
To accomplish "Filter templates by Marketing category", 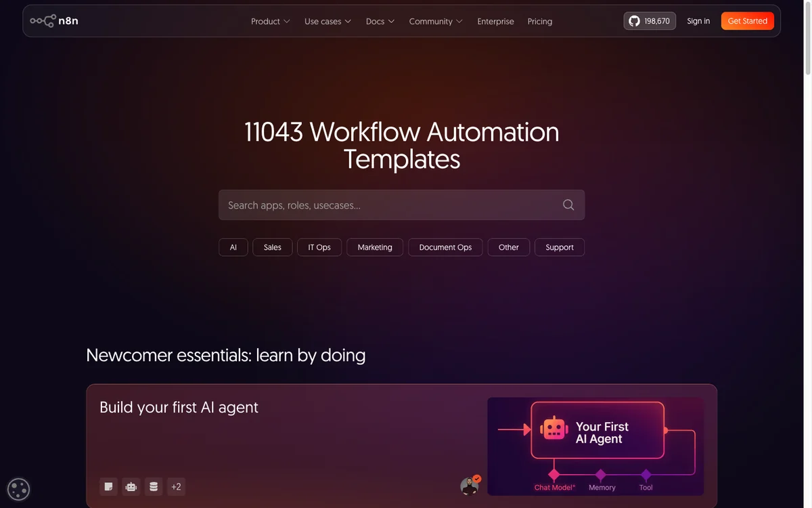I will point(375,247).
